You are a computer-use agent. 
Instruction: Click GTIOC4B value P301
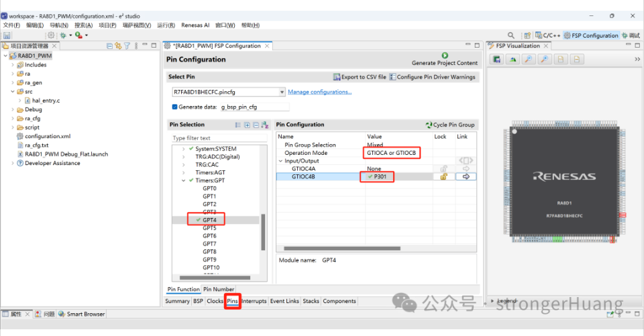[380, 176]
